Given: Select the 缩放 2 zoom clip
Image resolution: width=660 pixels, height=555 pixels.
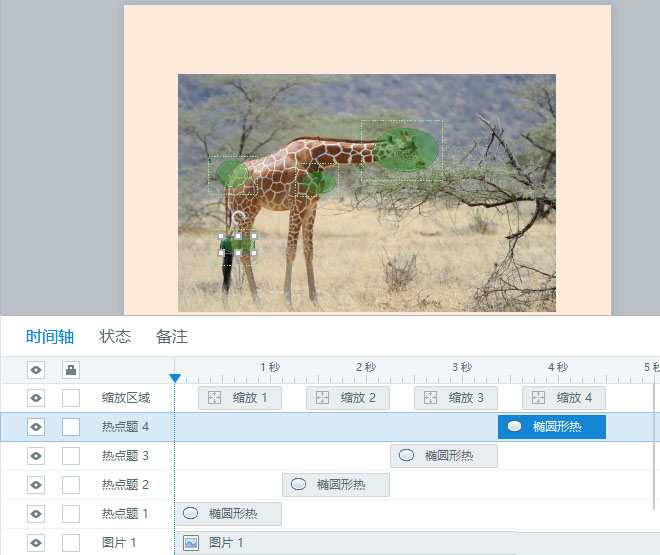Looking at the screenshot, I should pyautogui.click(x=347, y=398).
